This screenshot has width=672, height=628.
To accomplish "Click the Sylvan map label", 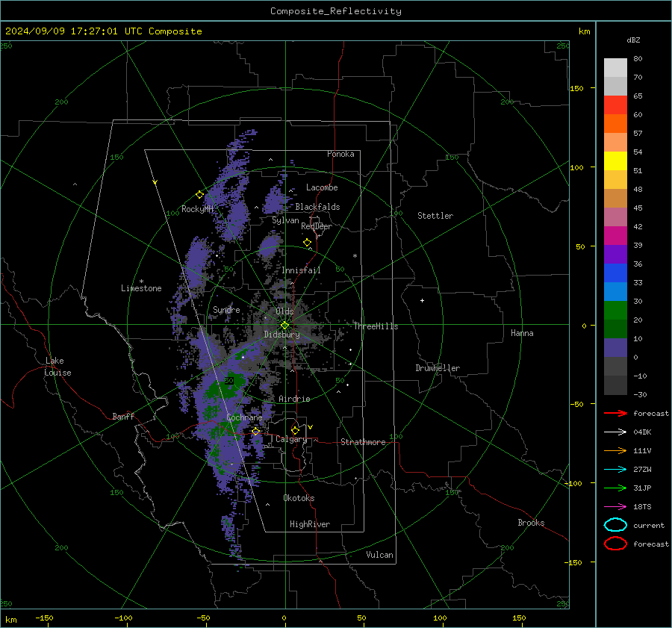I will click(285, 220).
